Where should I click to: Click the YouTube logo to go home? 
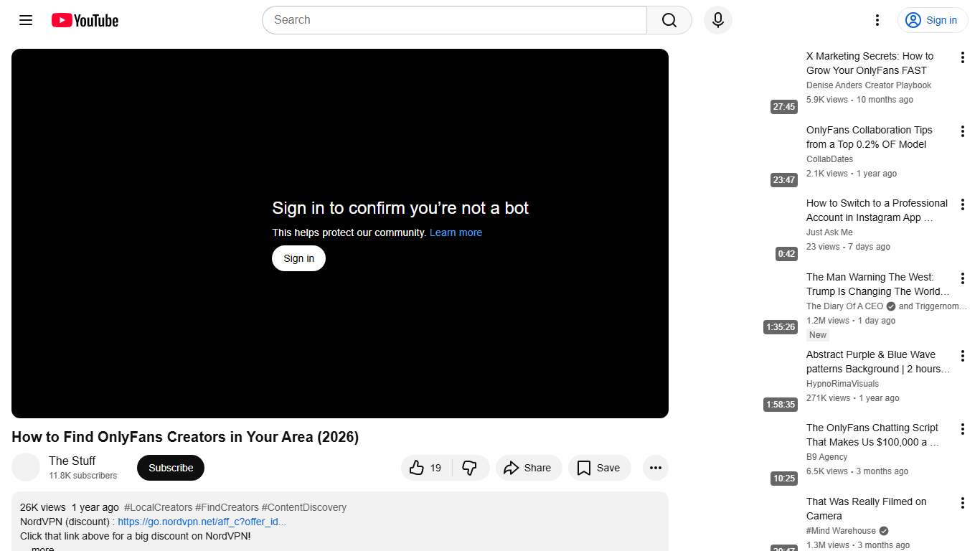84,20
